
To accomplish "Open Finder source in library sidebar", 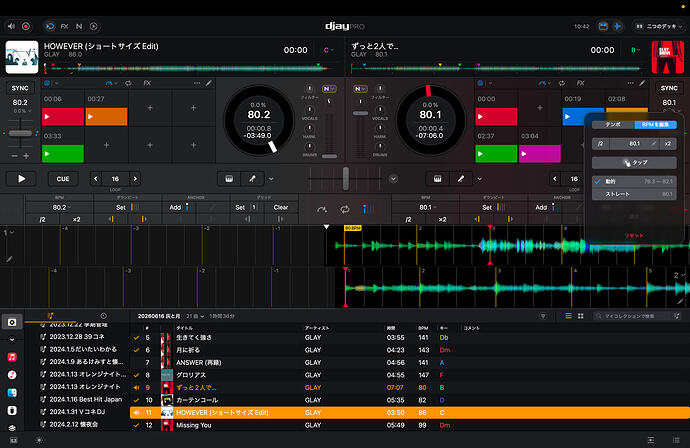I will 12,393.
